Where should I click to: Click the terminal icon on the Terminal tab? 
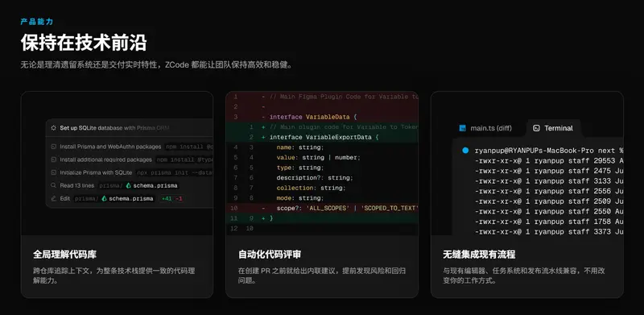pos(536,128)
